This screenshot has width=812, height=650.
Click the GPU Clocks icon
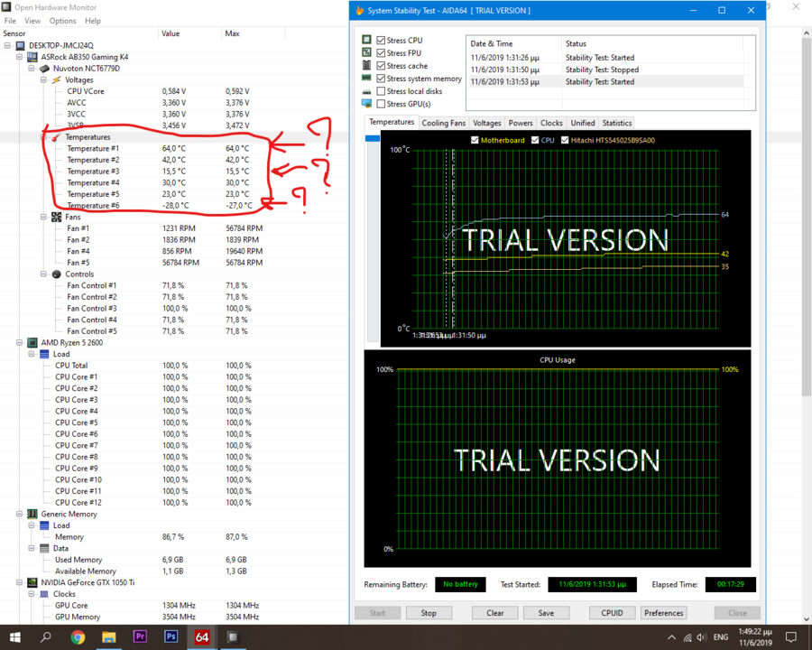pyautogui.click(x=44, y=594)
